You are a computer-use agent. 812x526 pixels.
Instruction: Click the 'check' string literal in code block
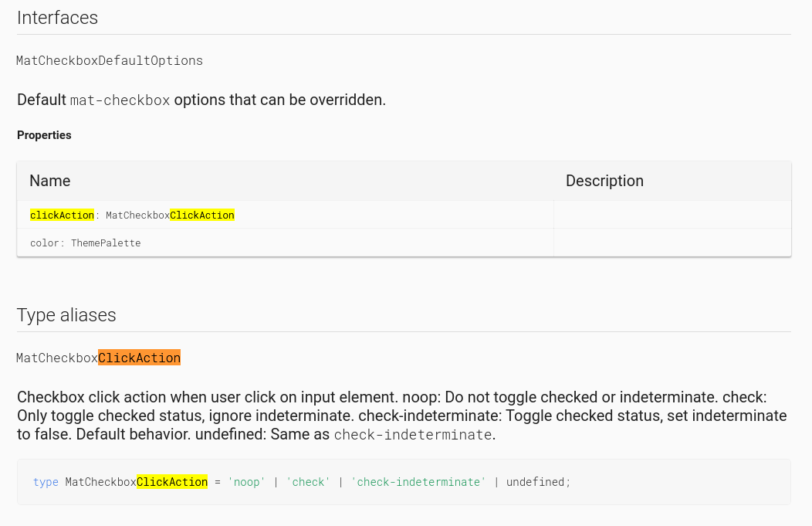(x=308, y=482)
